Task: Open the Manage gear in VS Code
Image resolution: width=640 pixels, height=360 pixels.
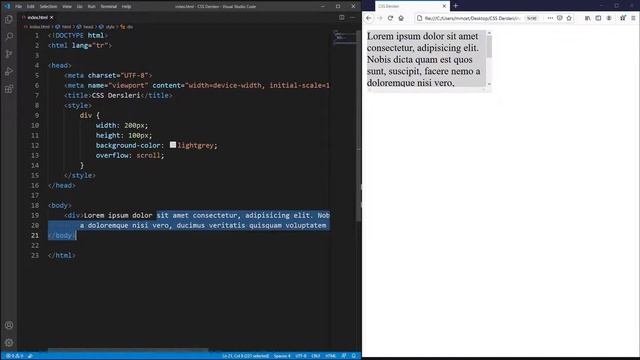Action: [9, 342]
